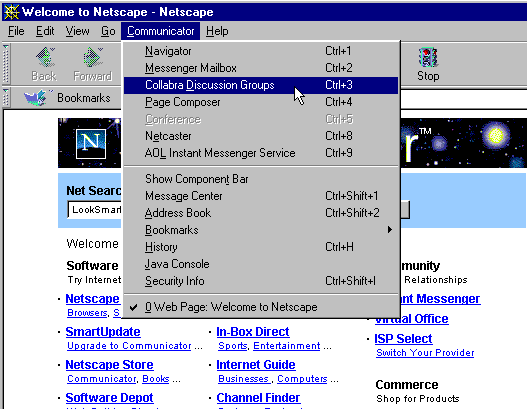Click the Netscape N logo in banner
Image resolution: width=527 pixels, height=409 pixels.
[91, 144]
